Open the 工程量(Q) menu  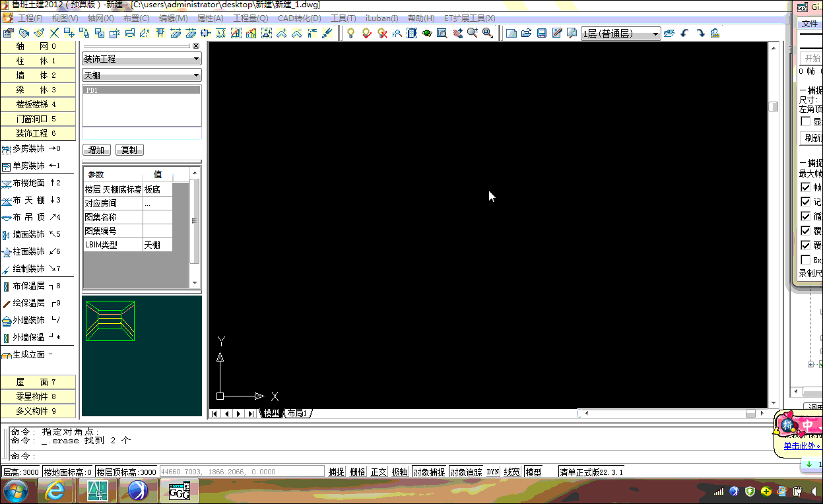point(251,18)
